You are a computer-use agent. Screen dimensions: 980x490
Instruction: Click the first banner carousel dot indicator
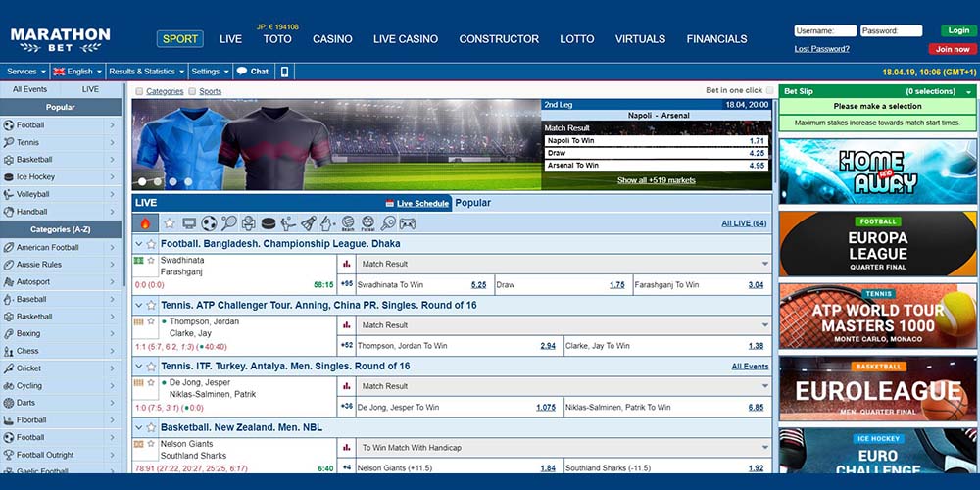coord(142,181)
